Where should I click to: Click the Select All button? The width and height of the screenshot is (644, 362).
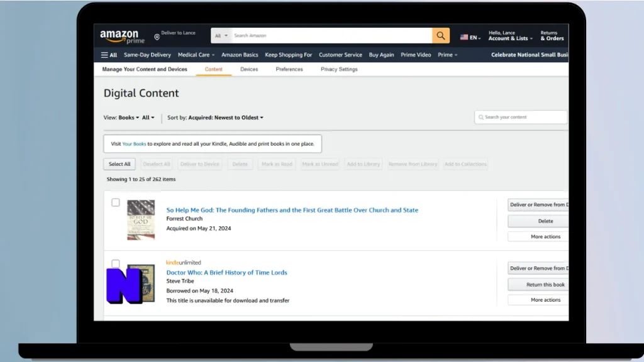119,164
